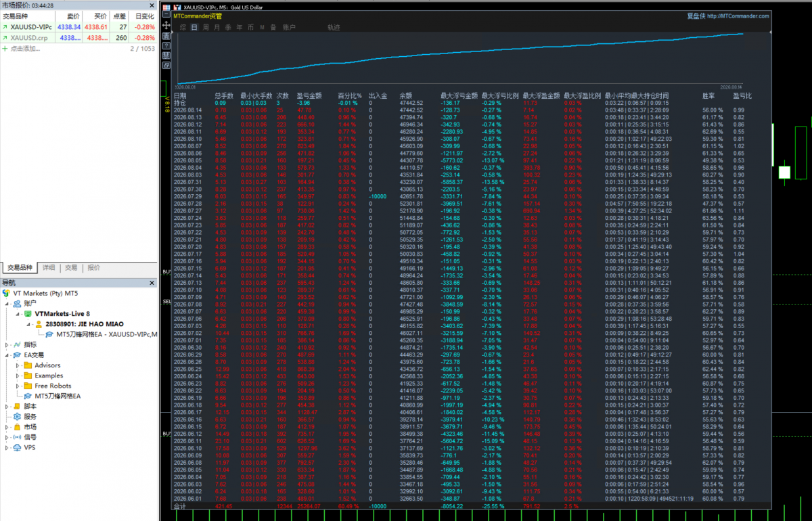This screenshot has height=521, width=812.
Task: Select the 日 daily period tab
Action: point(194,27)
